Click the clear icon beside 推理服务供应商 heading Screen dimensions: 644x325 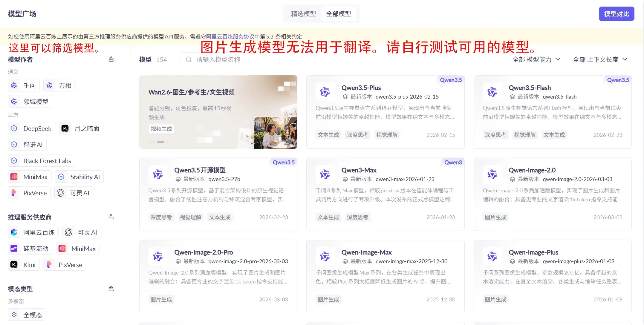point(111,217)
